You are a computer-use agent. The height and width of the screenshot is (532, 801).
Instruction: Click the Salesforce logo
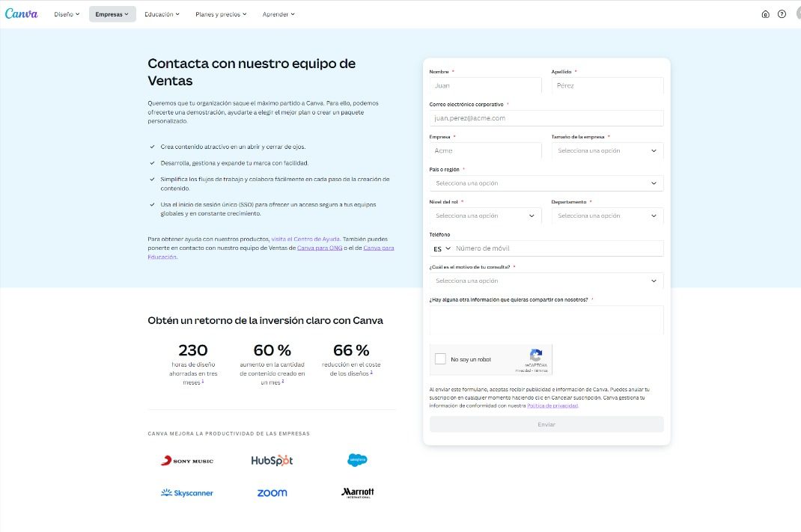coord(357,459)
